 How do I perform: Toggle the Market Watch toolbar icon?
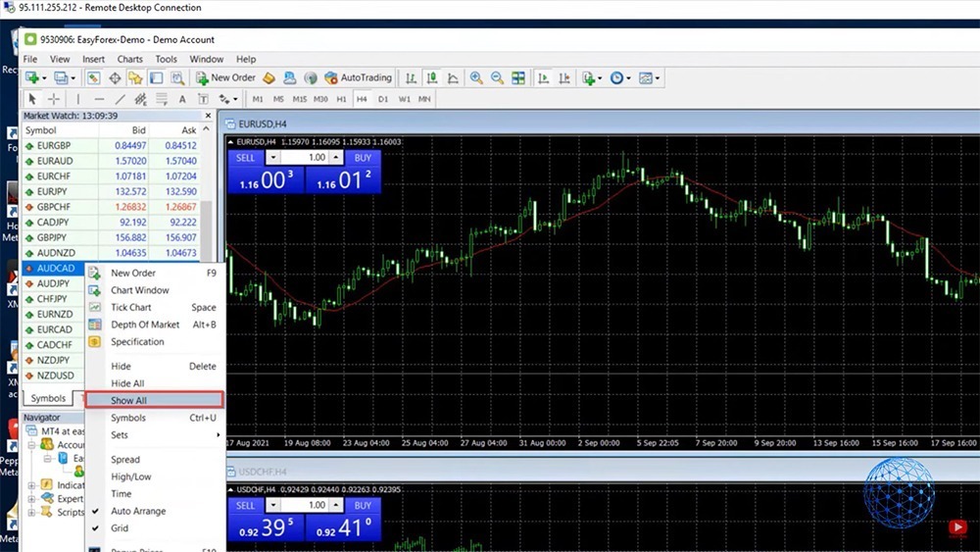(94, 78)
